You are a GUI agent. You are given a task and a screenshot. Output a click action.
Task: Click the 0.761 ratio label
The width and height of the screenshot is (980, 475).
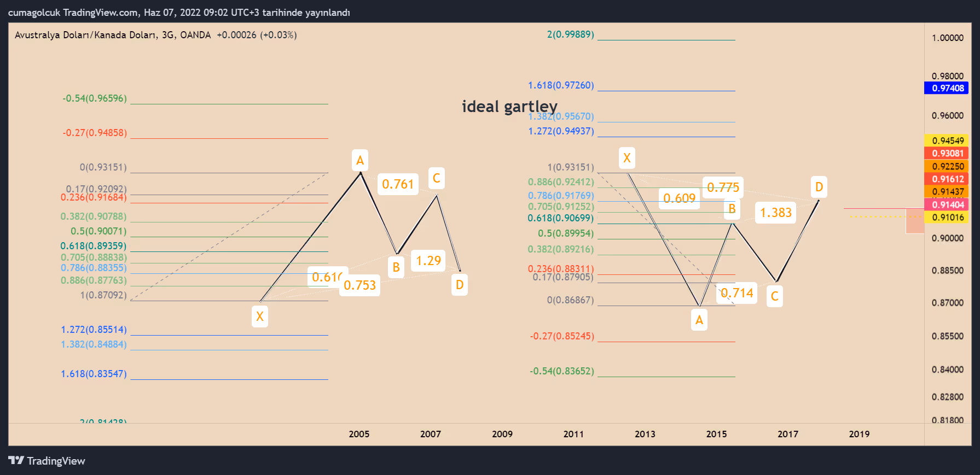[398, 184]
